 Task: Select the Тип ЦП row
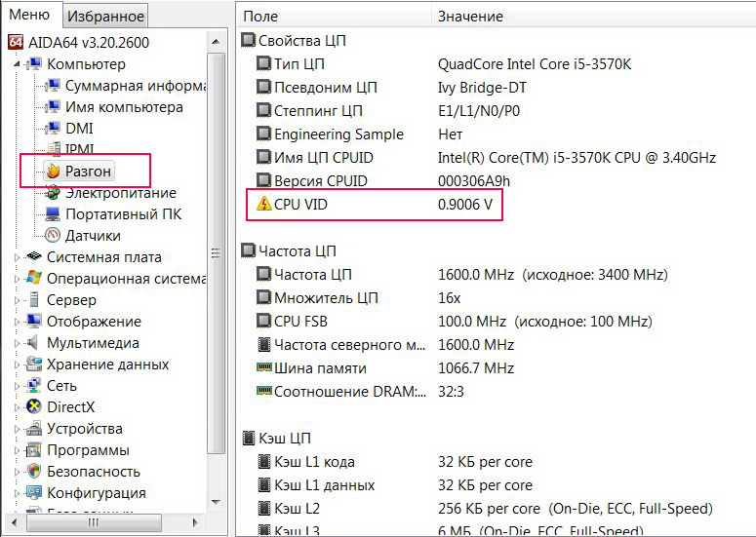(x=497, y=63)
